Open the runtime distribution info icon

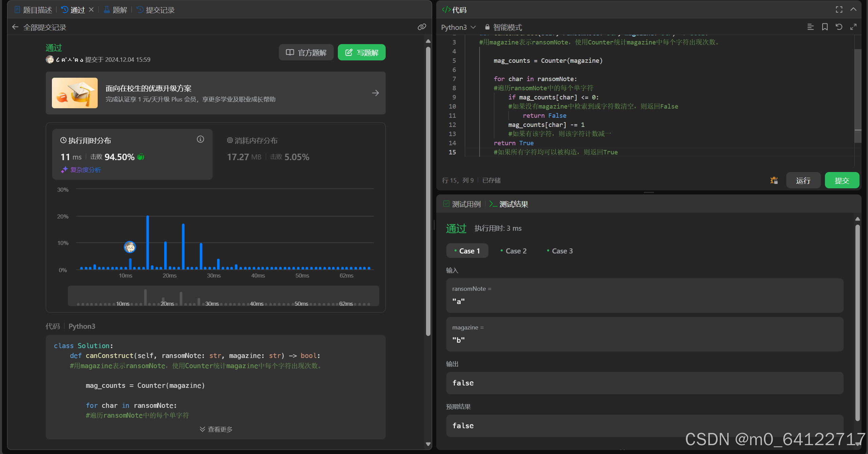[x=200, y=139]
